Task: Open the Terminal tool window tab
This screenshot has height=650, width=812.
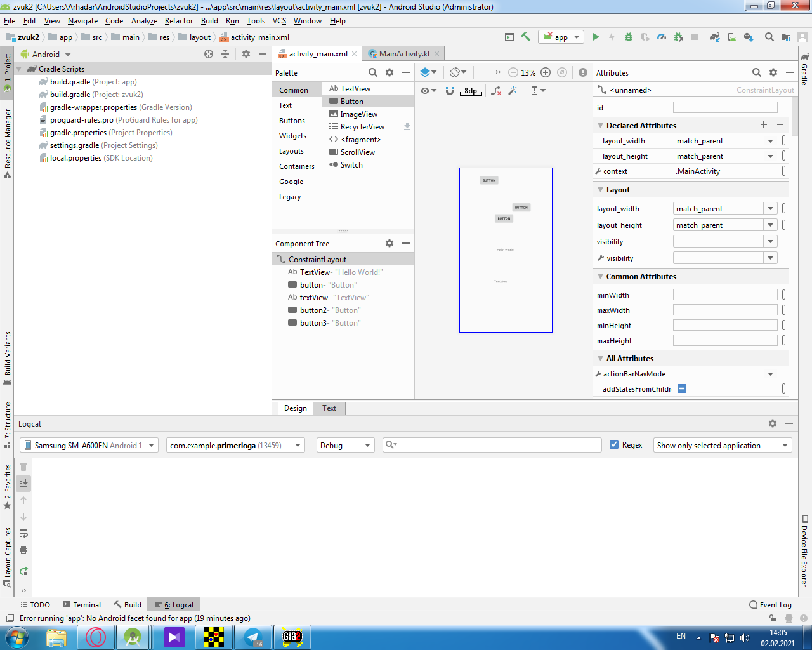Action: tap(81, 605)
